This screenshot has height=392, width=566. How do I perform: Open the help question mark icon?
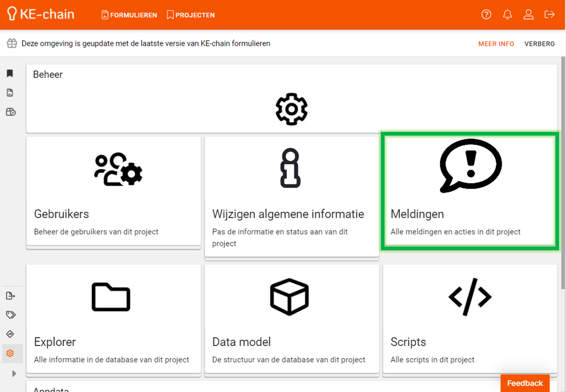[486, 15]
